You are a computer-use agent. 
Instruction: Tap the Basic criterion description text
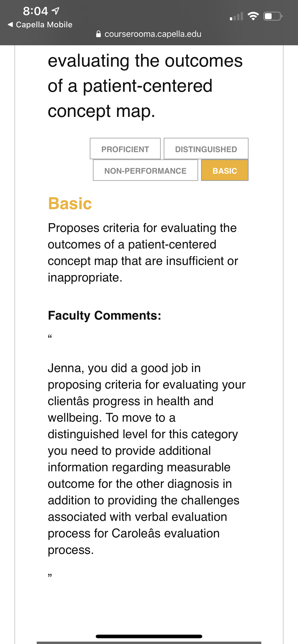tap(143, 253)
